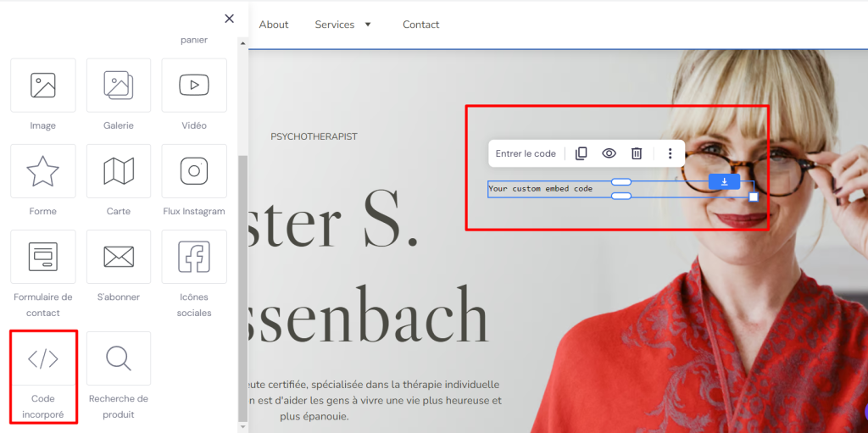This screenshot has height=433, width=868.
Task: Insert a Vidéo element
Action: (x=194, y=86)
